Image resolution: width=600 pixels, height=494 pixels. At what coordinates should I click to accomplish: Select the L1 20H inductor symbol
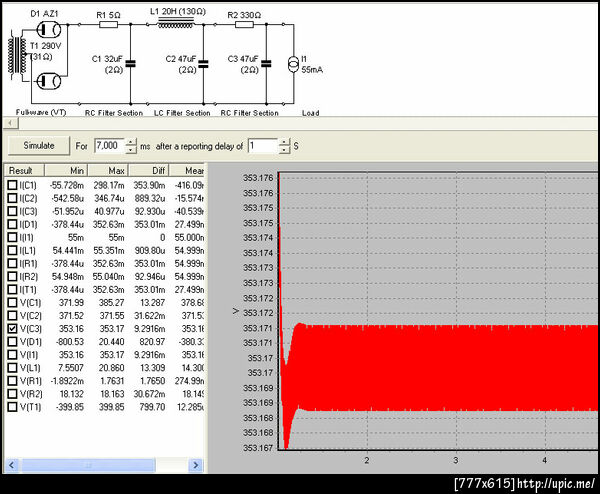[176, 24]
